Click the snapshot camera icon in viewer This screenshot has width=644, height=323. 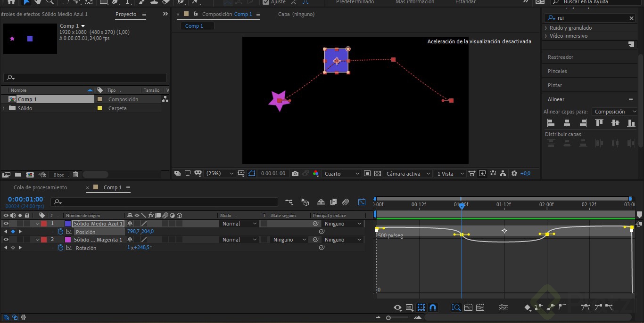click(x=295, y=174)
